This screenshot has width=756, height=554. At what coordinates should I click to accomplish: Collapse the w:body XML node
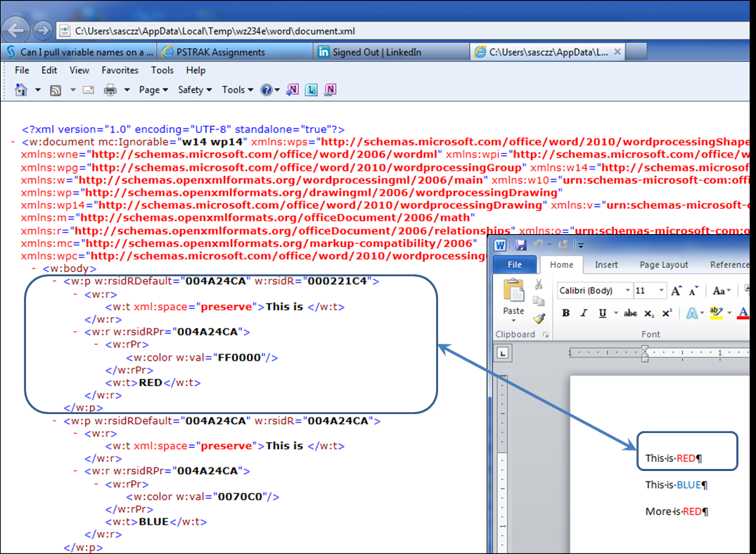34,269
